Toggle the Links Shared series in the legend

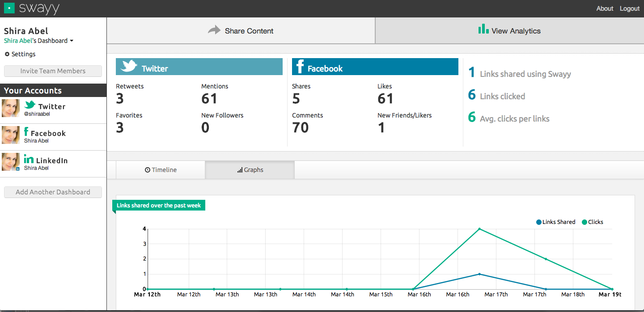[555, 222]
